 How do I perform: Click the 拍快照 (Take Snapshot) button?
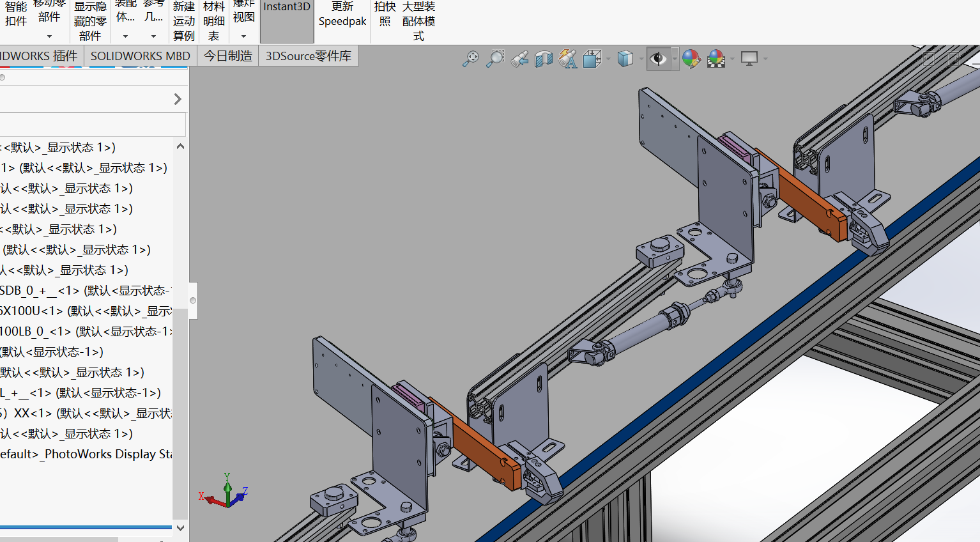coord(385,14)
